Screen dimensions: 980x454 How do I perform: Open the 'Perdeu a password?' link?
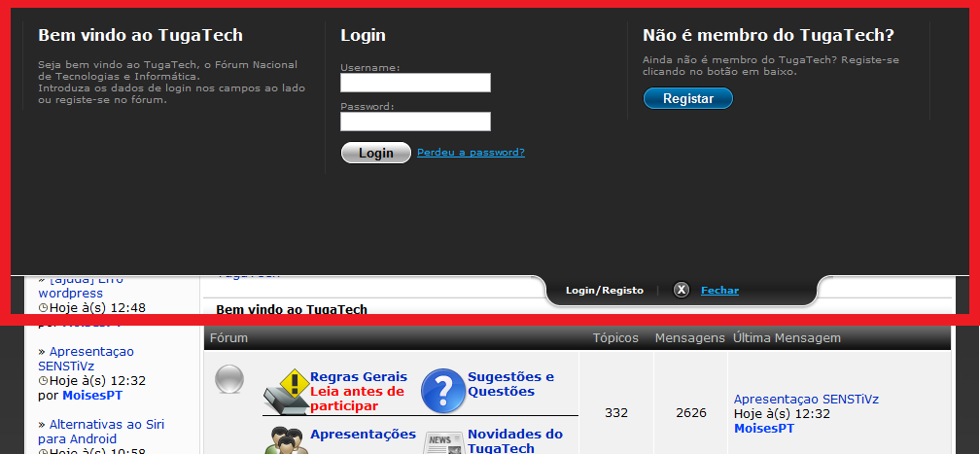(471, 152)
